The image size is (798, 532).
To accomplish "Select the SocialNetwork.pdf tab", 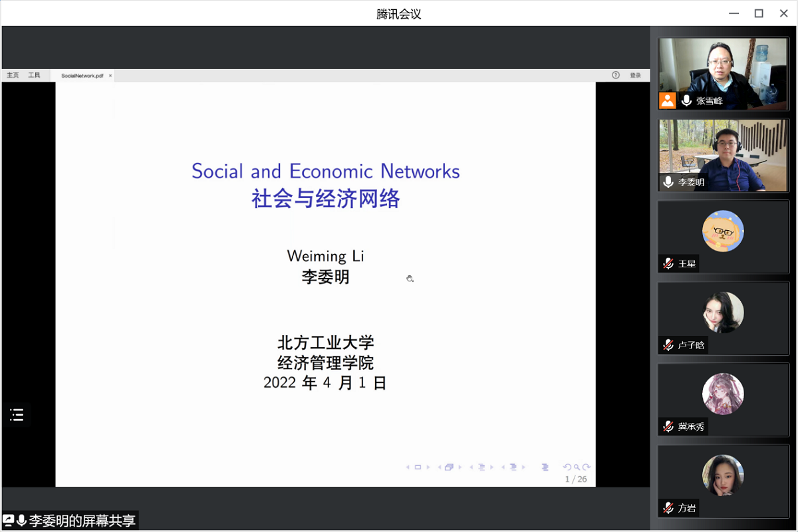I will pos(82,76).
